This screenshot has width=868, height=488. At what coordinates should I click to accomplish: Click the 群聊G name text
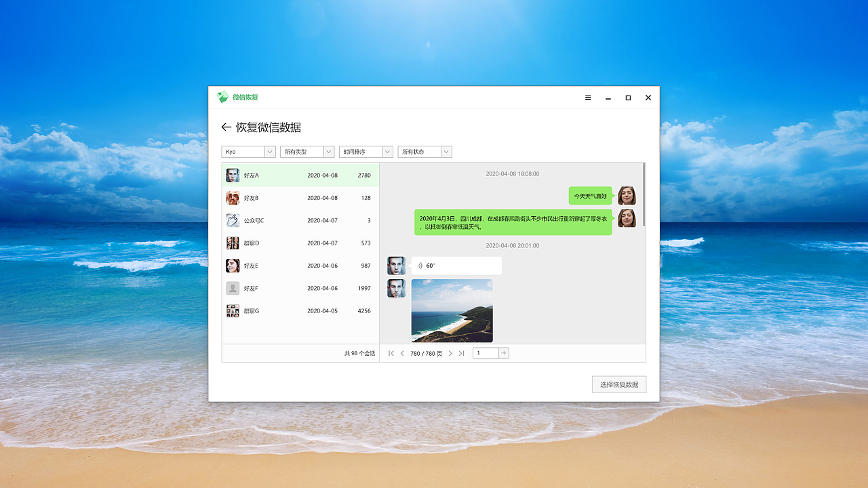coord(252,310)
